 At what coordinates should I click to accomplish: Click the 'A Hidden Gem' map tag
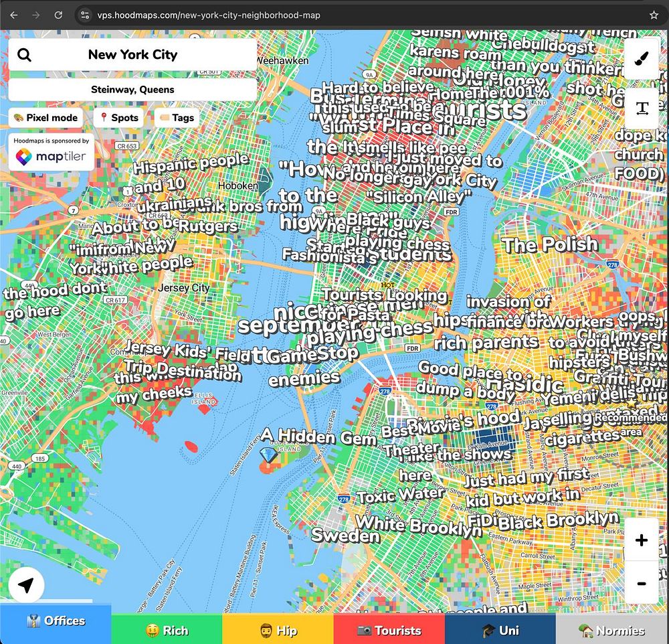click(318, 436)
